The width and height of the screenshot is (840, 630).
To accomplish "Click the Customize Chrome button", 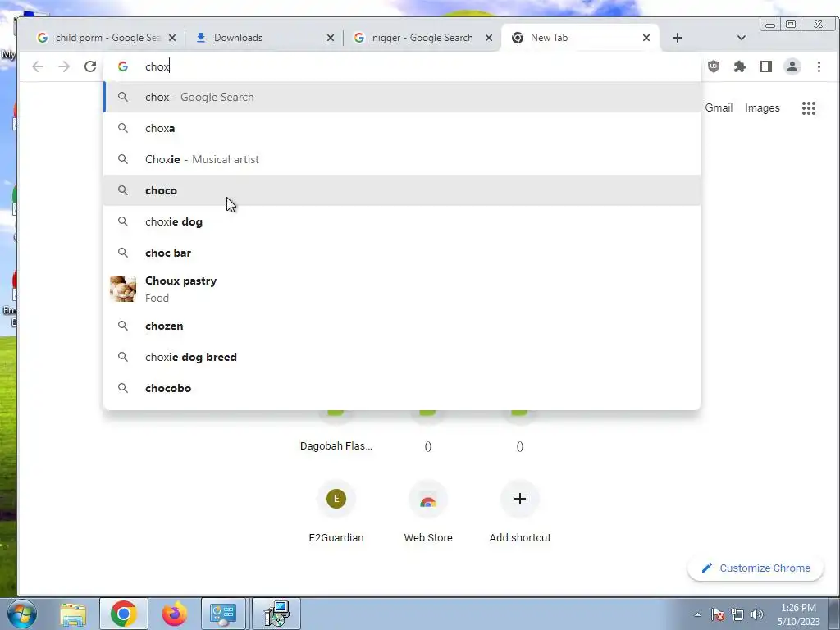I will point(756,568).
